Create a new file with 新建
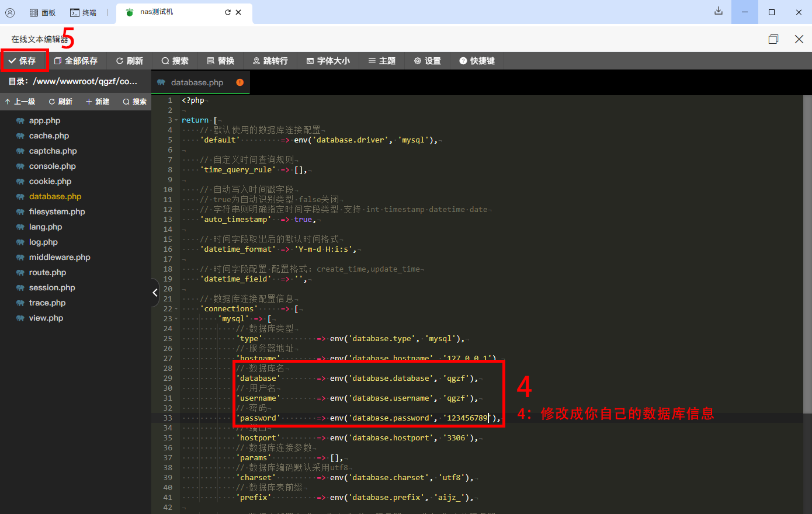 (98, 102)
